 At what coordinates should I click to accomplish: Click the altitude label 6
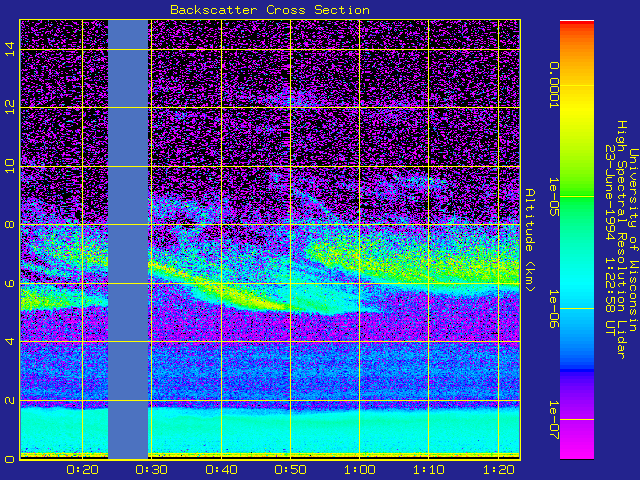point(10,283)
